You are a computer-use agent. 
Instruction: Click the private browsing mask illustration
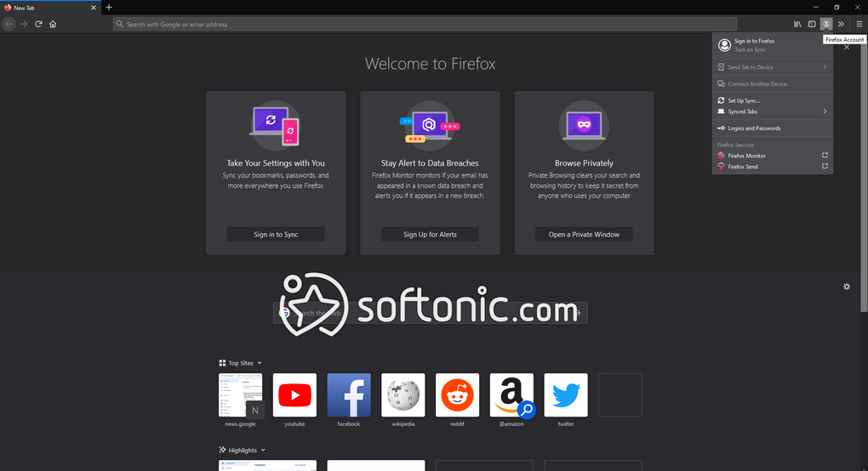coord(584,126)
